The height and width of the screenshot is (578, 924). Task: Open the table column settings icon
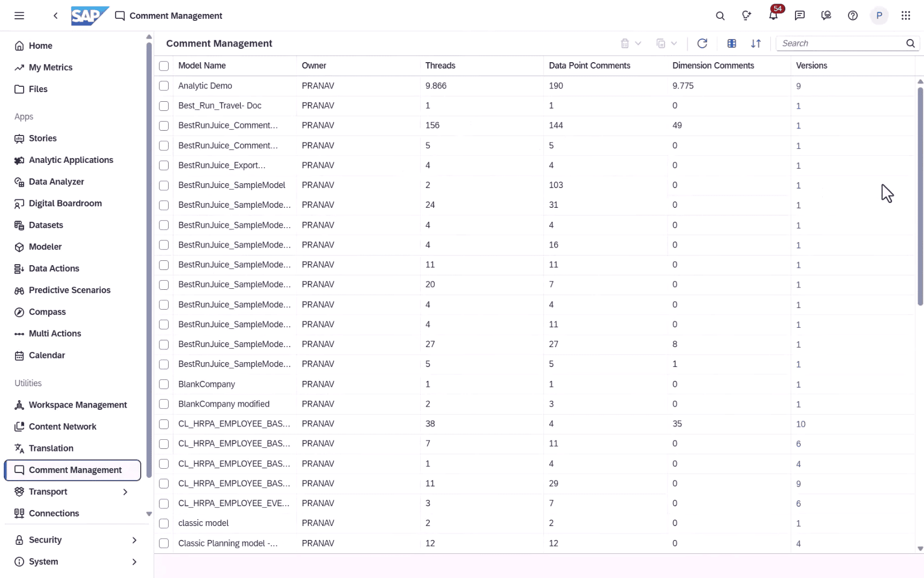731,43
